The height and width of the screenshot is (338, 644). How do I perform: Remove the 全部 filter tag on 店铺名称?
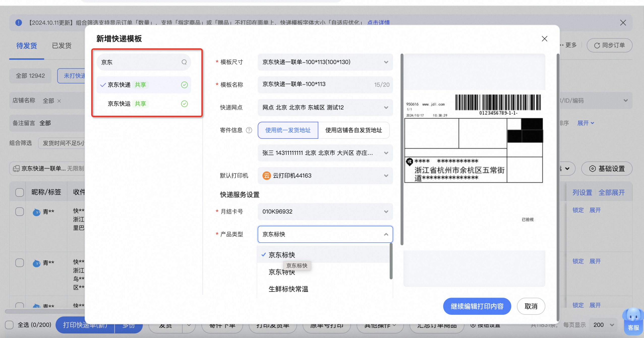(x=59, y=101)
